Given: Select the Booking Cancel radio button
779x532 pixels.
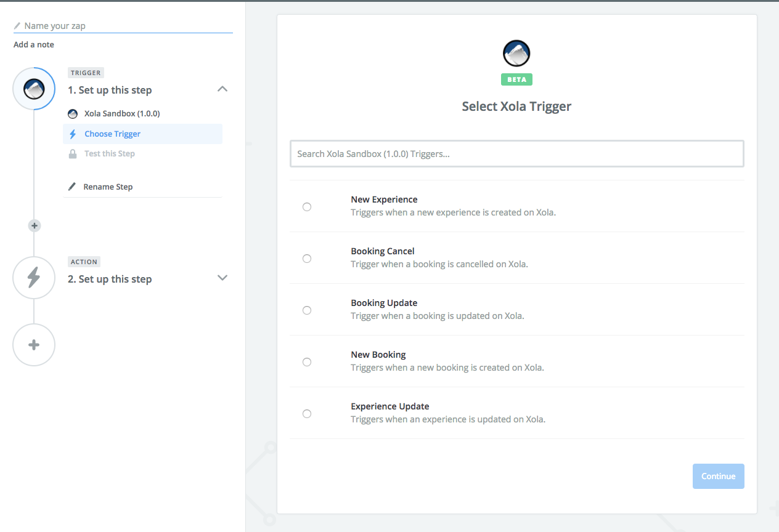Looking at the screenshot, I should pyautogui.click(x=307, y=259).
